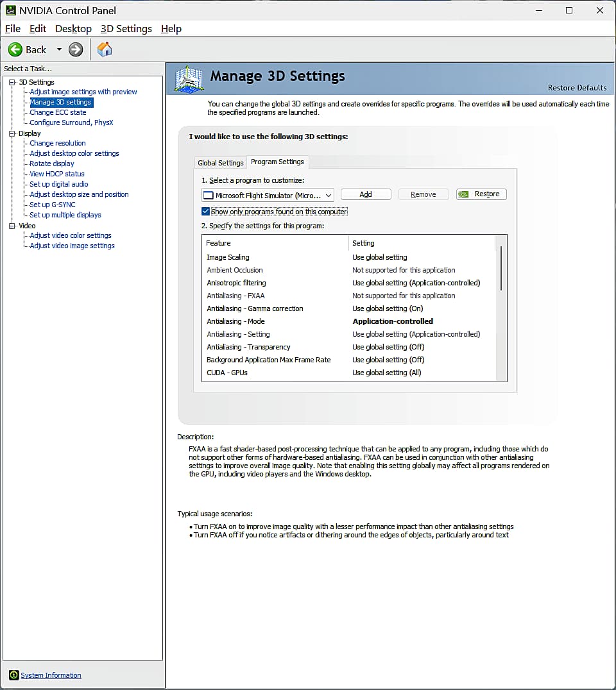Open the program selection dropdown
616x690 pixels.
click(328, 195)
